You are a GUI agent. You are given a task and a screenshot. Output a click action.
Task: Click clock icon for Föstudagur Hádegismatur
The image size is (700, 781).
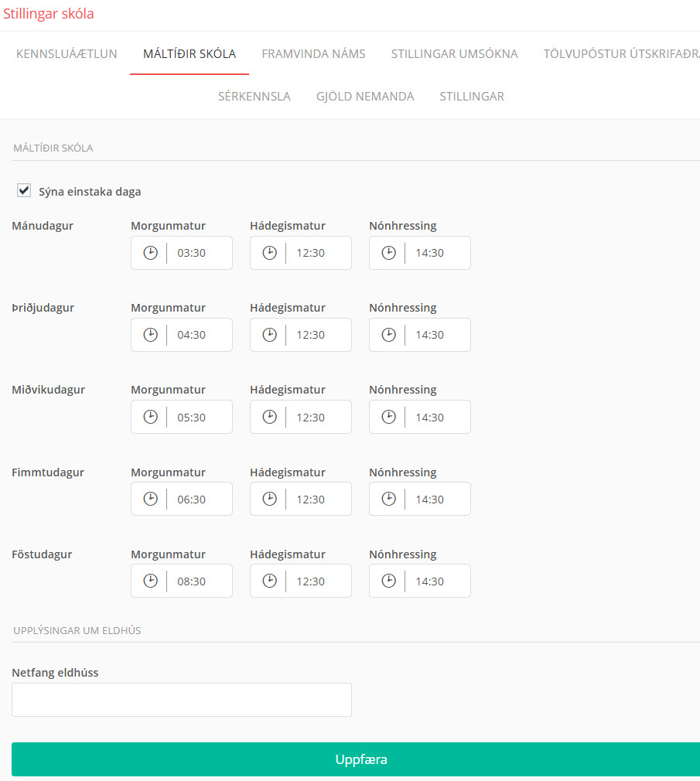(x=269, y=581)
